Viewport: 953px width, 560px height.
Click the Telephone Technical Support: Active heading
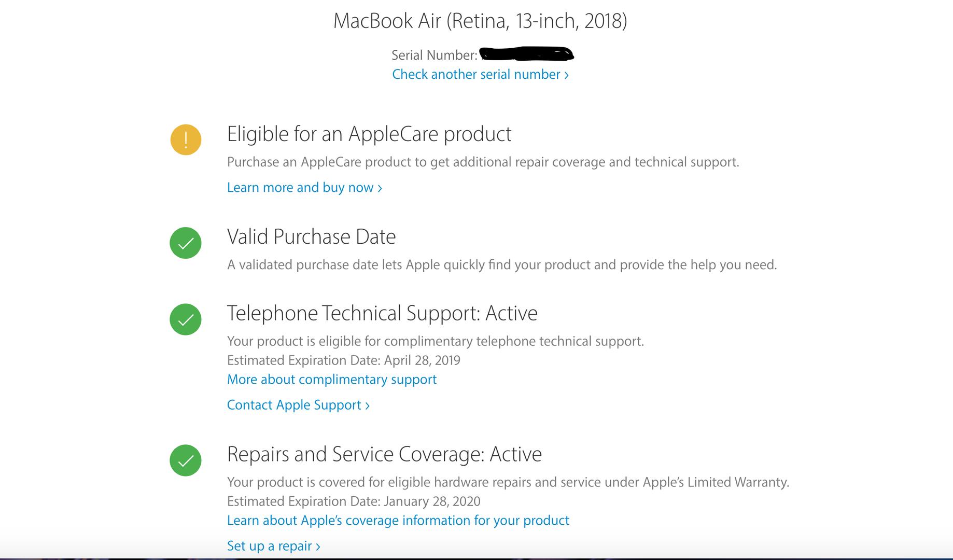[x=382, y=313]
